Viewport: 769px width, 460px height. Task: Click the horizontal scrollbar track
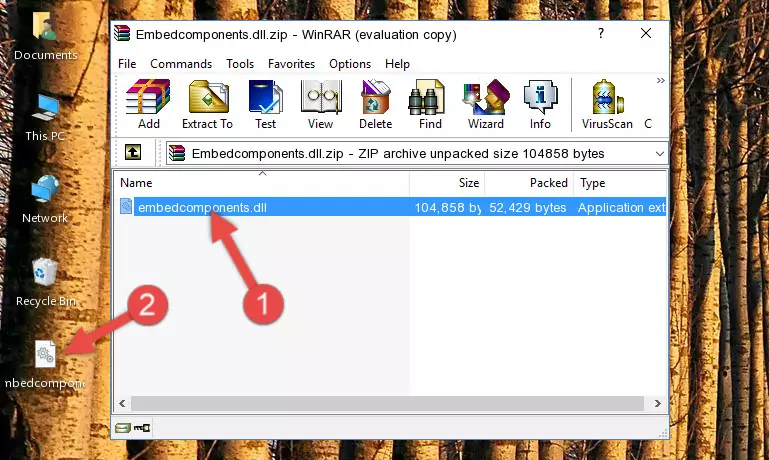387,403
